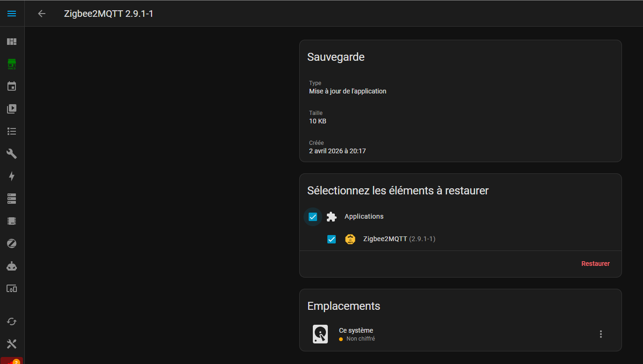
Task: Open three-dot menu for Ce système
Action: click(600, 334)
